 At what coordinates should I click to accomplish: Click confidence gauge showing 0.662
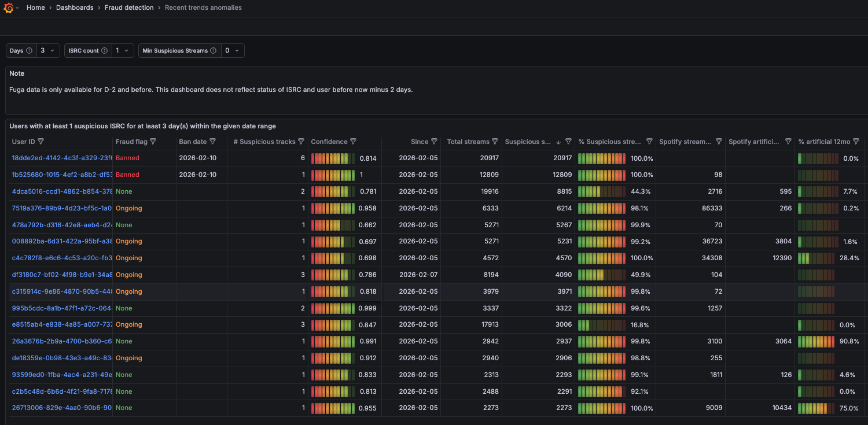pos(333,225)
